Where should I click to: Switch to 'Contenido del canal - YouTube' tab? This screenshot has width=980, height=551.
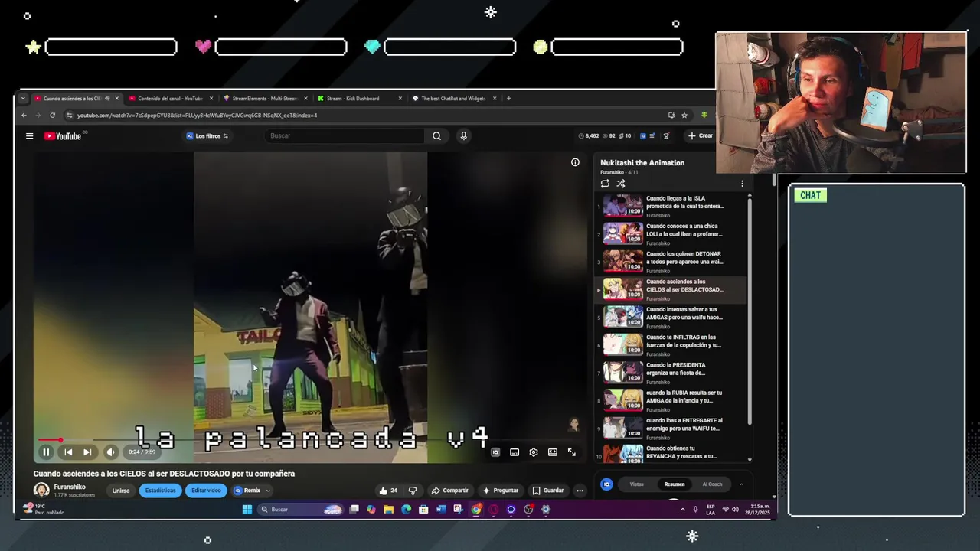point(170,99)
